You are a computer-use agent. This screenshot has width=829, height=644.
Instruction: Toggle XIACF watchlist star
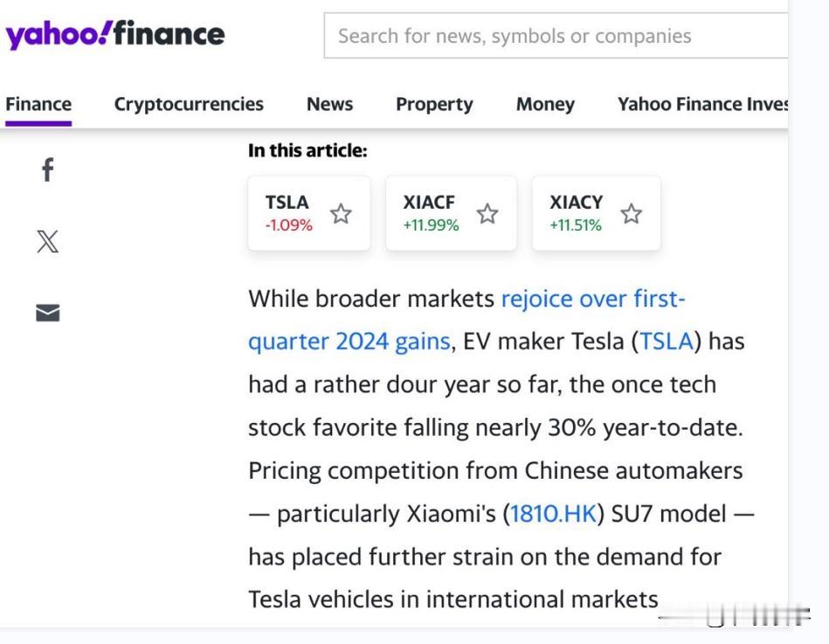point(487,214)
